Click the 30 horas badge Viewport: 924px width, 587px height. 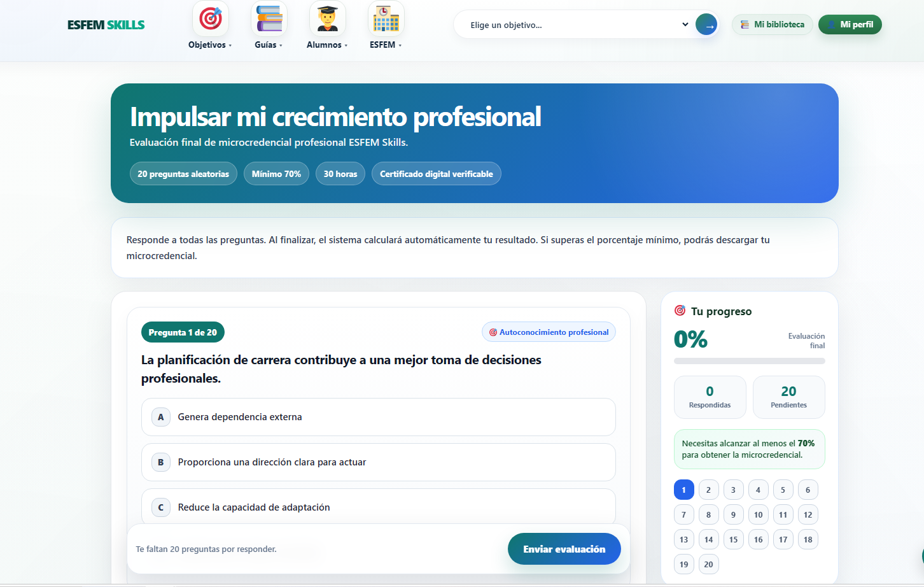(x=340, y=174)
